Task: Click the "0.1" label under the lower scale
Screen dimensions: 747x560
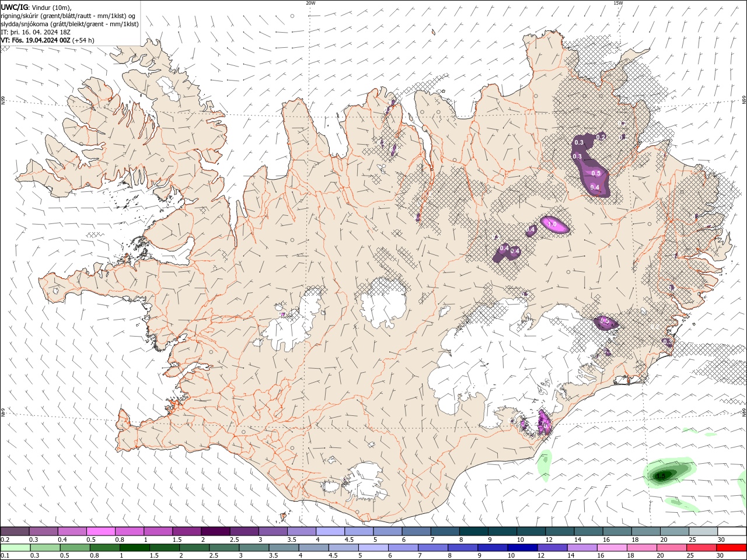Action: pos(5,556)
